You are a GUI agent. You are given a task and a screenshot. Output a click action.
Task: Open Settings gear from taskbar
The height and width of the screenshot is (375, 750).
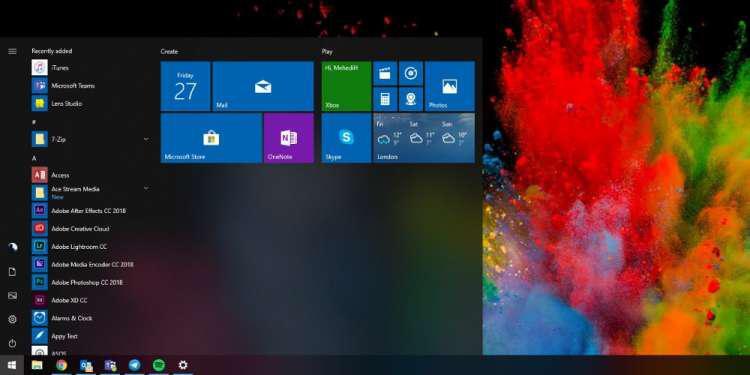click(x=183, y=365)
